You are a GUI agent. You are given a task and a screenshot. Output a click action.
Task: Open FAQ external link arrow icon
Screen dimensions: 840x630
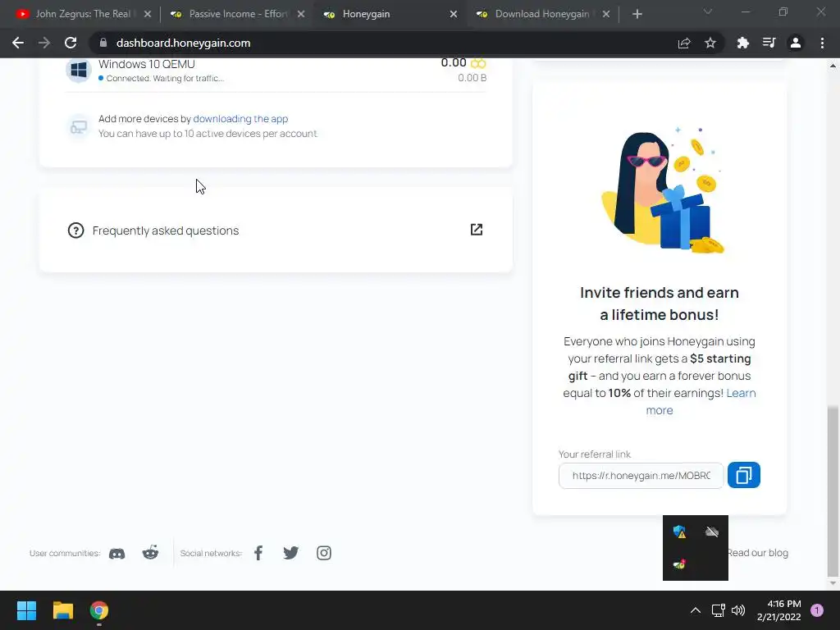point(477,230)
